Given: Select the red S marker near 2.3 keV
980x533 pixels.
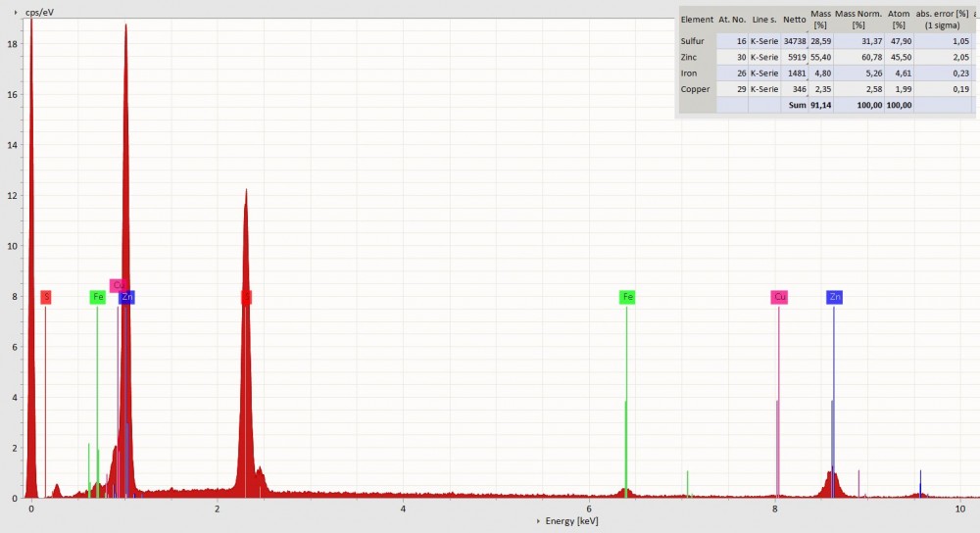Looking at the screenshot, I should coord(246,297).
